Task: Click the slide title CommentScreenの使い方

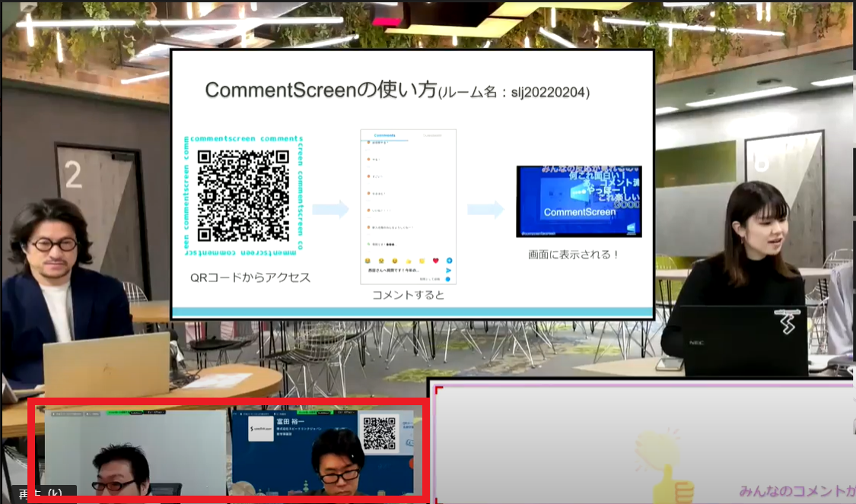Action: (x=321, y=90)
